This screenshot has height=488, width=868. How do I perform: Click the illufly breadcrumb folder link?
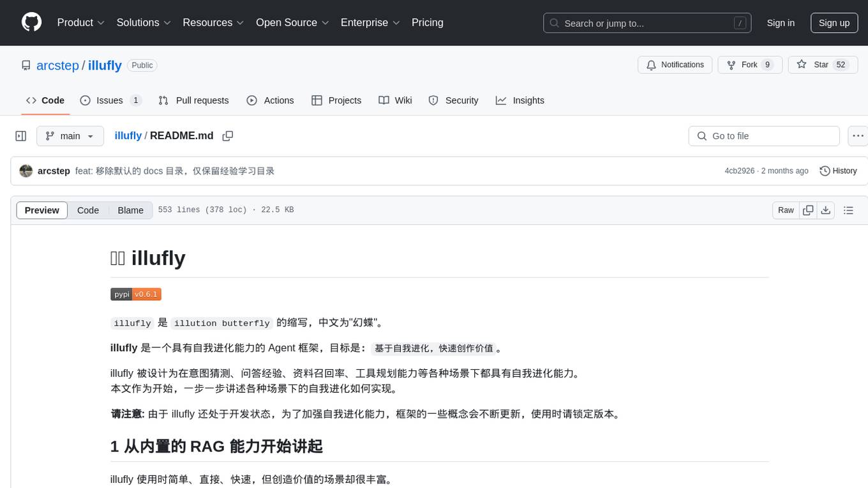[x=128, y=136]
